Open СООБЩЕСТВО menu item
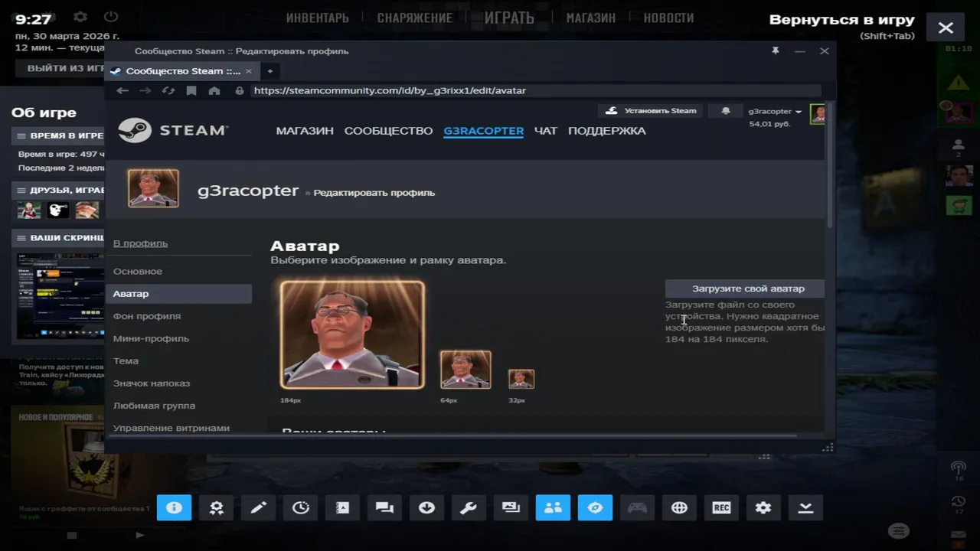Viewport: 980px width, 551px height. [388, 131]
